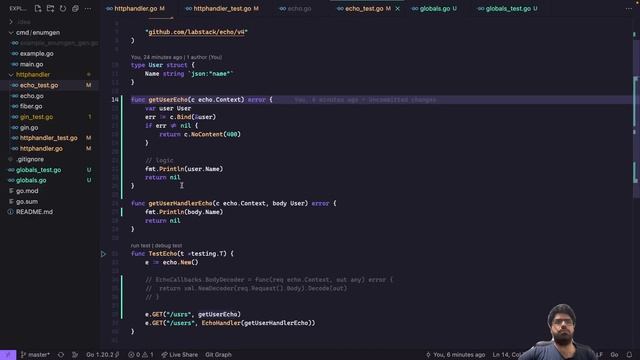Open the github.com/labstack/echo/v4 import link
The image size is (640, 360).
(196, 32)
